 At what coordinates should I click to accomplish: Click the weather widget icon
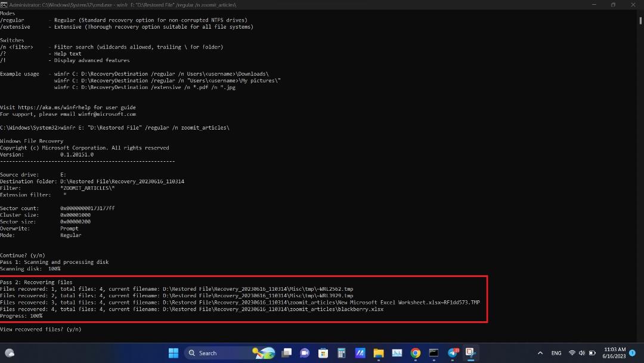[x=10, y=353]
